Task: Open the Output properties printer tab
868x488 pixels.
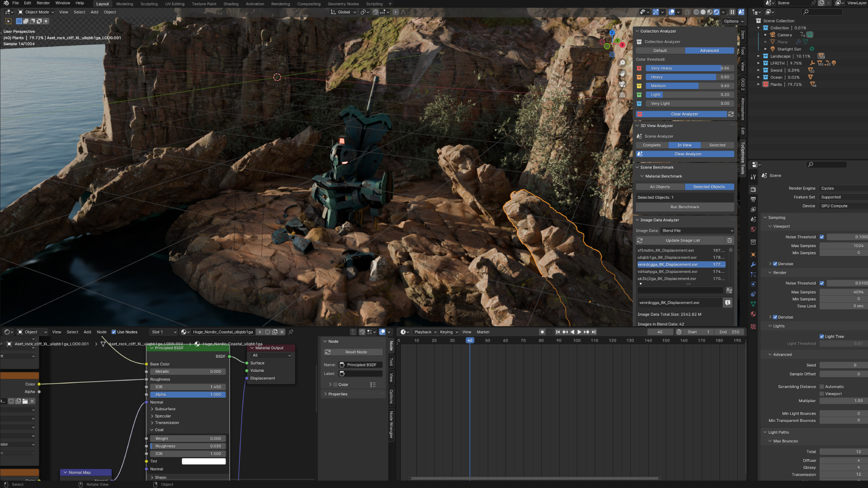Action: pos(753,199)
